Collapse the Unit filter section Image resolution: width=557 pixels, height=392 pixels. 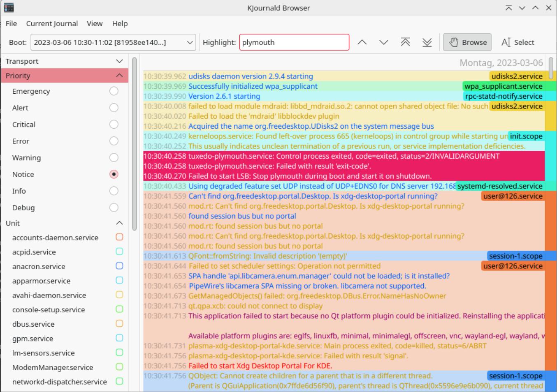tap(65, 223)
